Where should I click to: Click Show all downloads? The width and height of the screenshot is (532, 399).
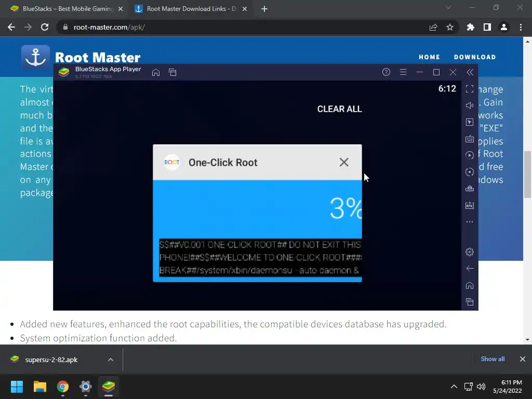click(493, 359)
